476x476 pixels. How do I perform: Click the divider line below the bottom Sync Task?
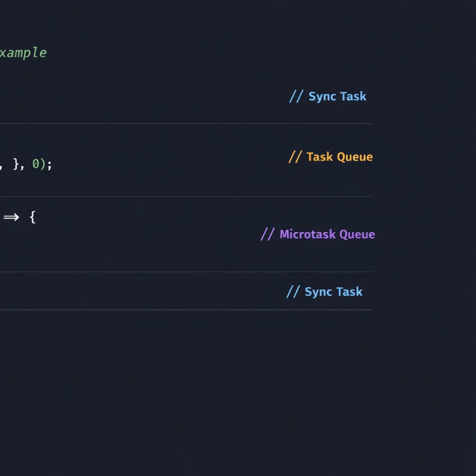[186, 310]
